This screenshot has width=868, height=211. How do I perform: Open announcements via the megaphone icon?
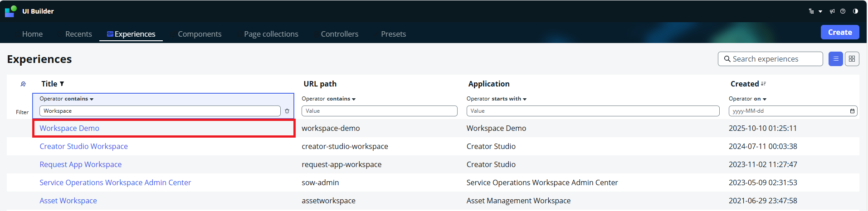pyautogui.click(x=832, y=11)
